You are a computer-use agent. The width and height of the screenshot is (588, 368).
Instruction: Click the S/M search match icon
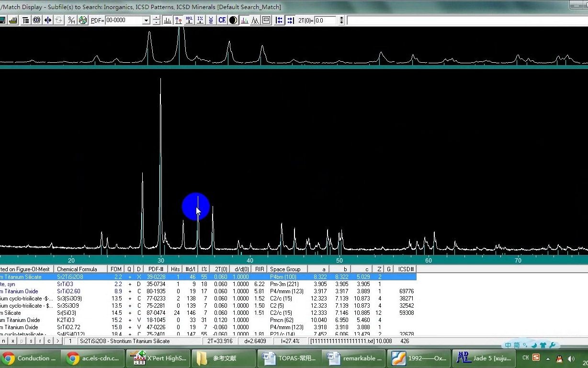tap(71, 20)
